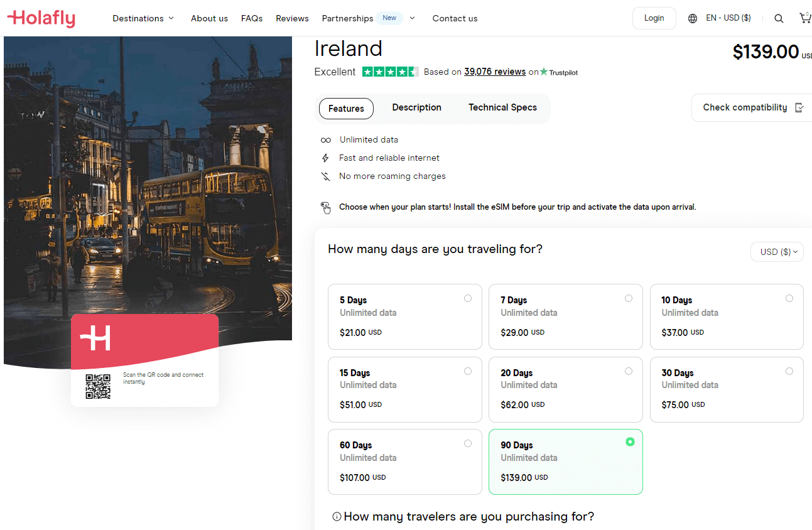Click 'Fast and reliable internet' text
This screenshot has width=812, height=530.
tap(389, 158)
